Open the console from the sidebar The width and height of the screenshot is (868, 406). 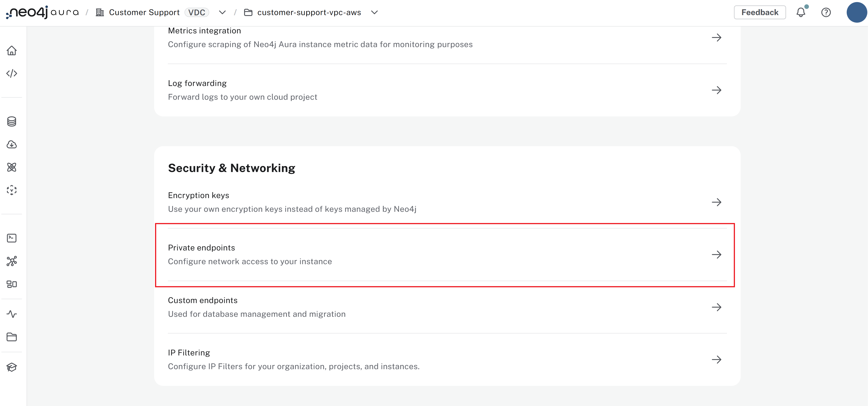(12, 238)
